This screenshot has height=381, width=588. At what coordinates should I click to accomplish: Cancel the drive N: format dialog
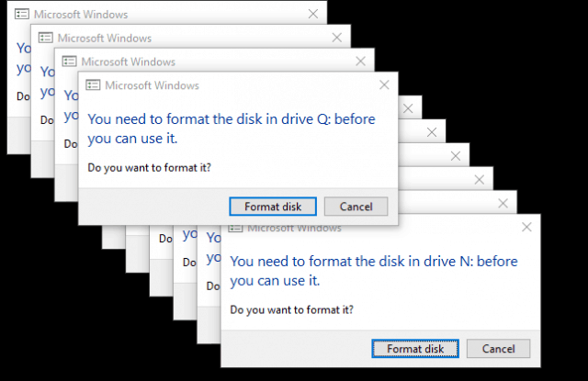click(x=498, y=349)
